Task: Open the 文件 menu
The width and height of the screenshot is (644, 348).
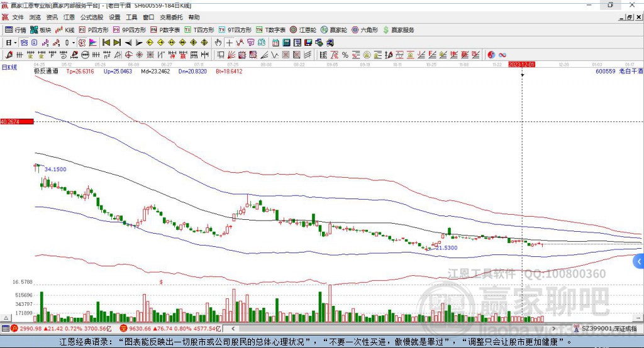Action: [18, 17]
